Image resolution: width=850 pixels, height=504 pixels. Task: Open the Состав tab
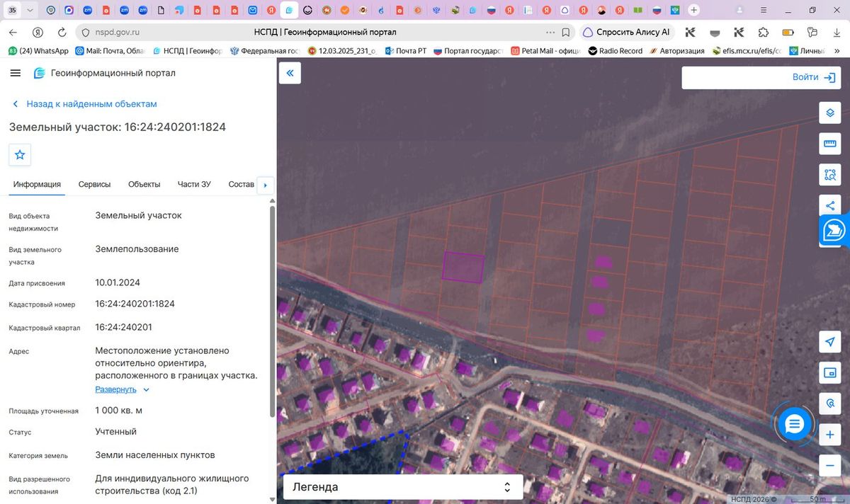(x=242, y=184)
